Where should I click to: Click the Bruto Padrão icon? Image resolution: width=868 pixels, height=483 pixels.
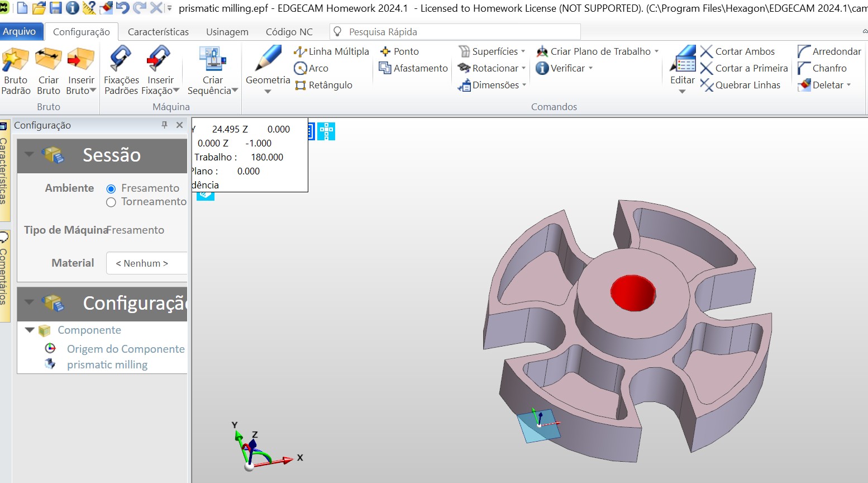tap(16, 60)
